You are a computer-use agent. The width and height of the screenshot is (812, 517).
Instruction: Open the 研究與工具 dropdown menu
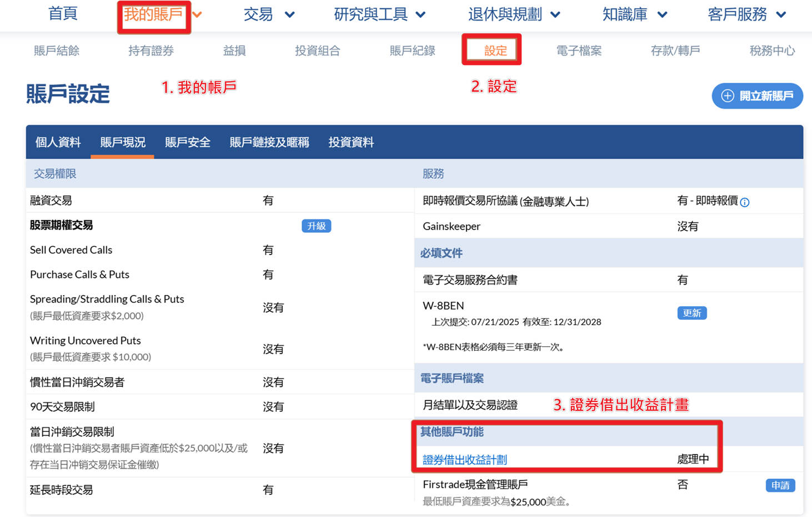point(379,15)
